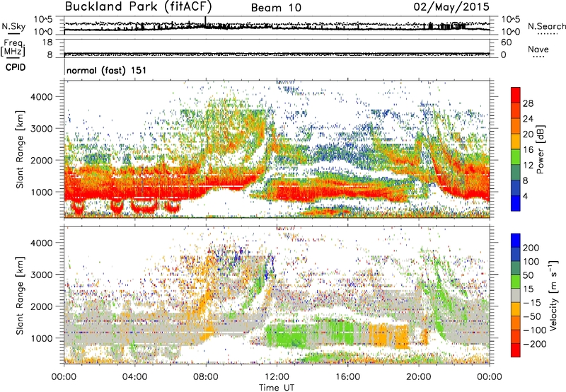Viewport: 566px width, 392px height.
Task: Click the 'N.Sky' legend label
Action: (13, 26)
